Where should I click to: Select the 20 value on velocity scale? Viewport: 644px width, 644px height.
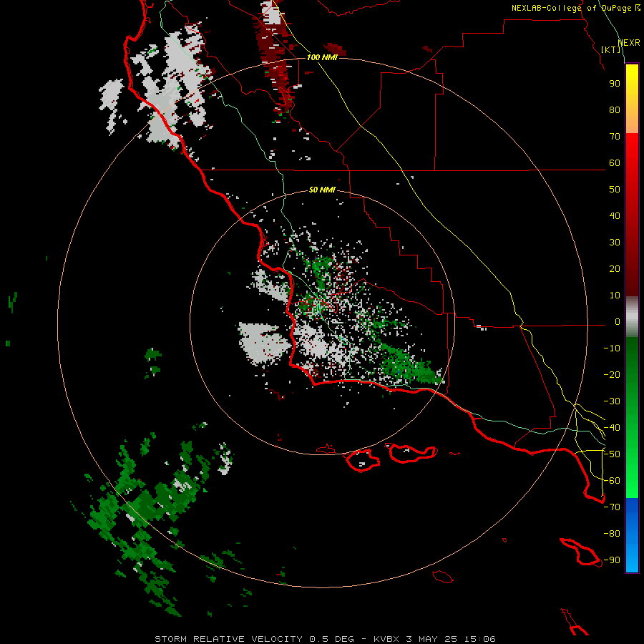tap(615, 268)
